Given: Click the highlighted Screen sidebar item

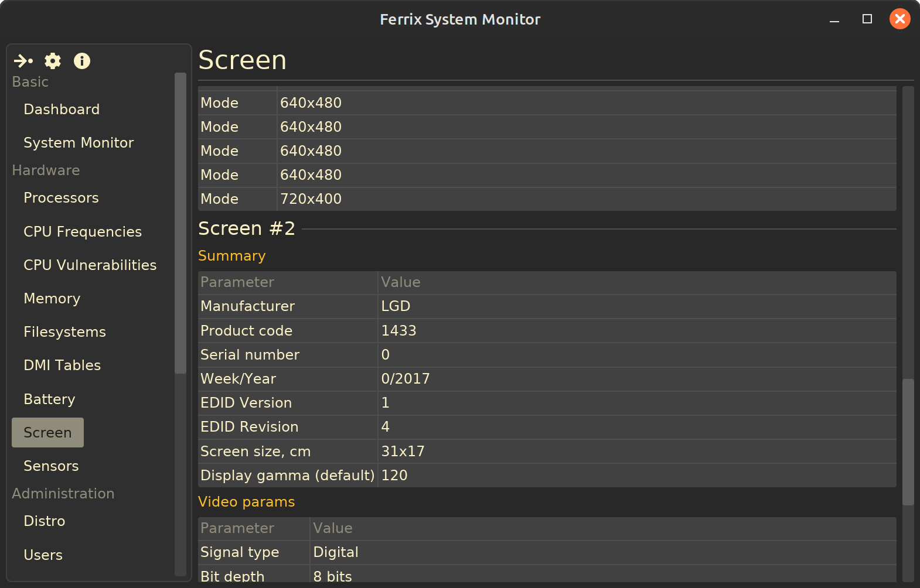Looking at the screenshot, I should point(47,433).
